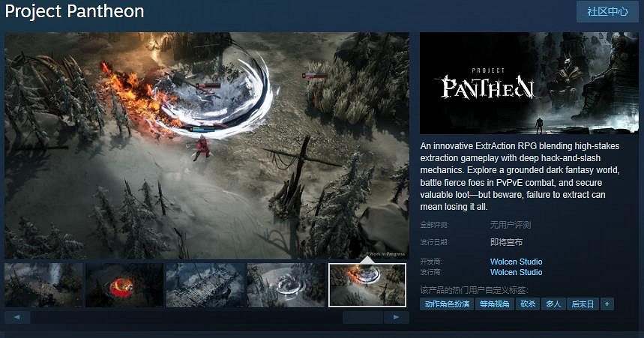
Task: Select the highlighted fire and slash thumbnail
Action: coord(367,286)
